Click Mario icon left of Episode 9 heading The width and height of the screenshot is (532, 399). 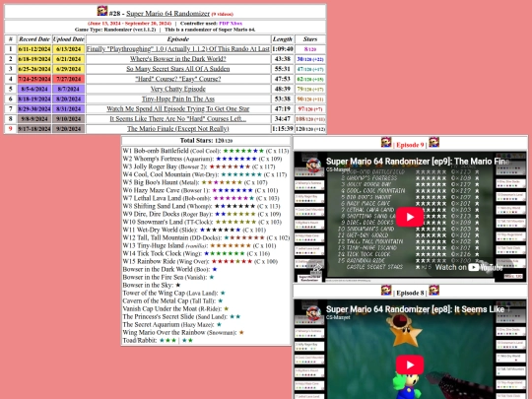pos(386,143)
